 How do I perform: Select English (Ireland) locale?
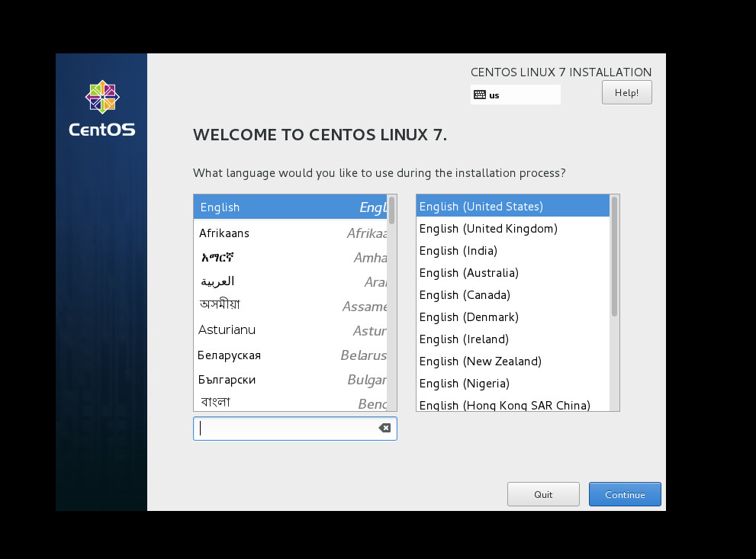(464, 339)
